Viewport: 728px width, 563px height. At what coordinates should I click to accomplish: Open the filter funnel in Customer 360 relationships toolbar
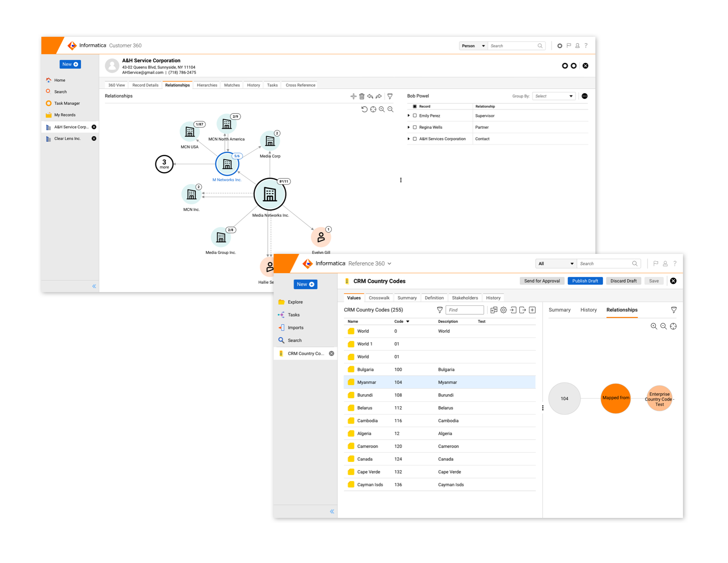pos(390,96)
